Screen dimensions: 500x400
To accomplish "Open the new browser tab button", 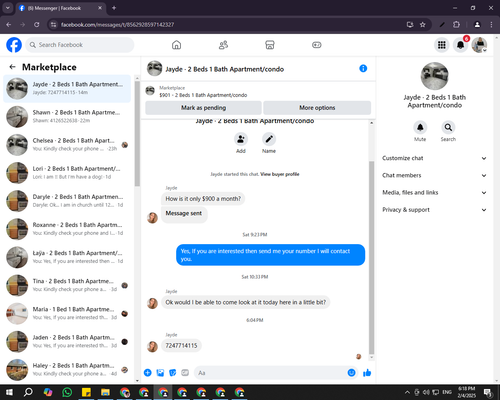I will (x=114, y=8).
